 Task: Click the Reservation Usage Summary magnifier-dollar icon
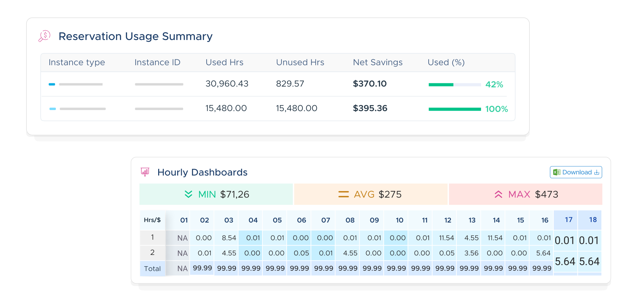pyautogui.click(x=45, y=36)
